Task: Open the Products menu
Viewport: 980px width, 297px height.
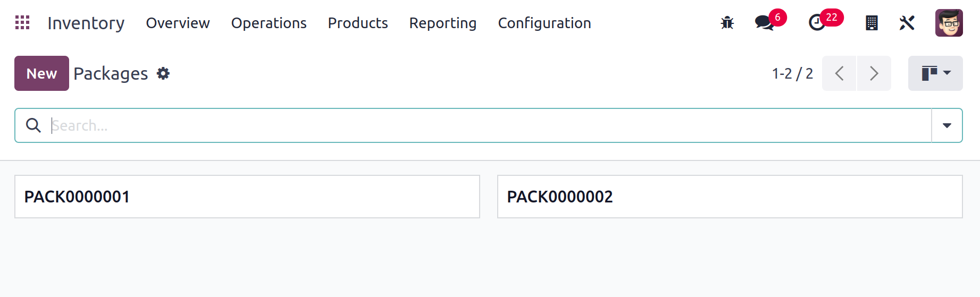Action: click(x=357, y=23)
